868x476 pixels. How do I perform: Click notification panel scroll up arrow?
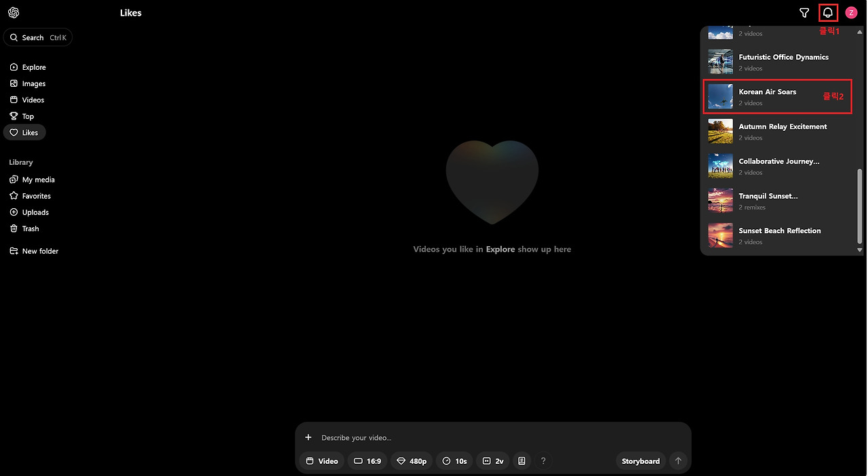[x=860, y=32]
